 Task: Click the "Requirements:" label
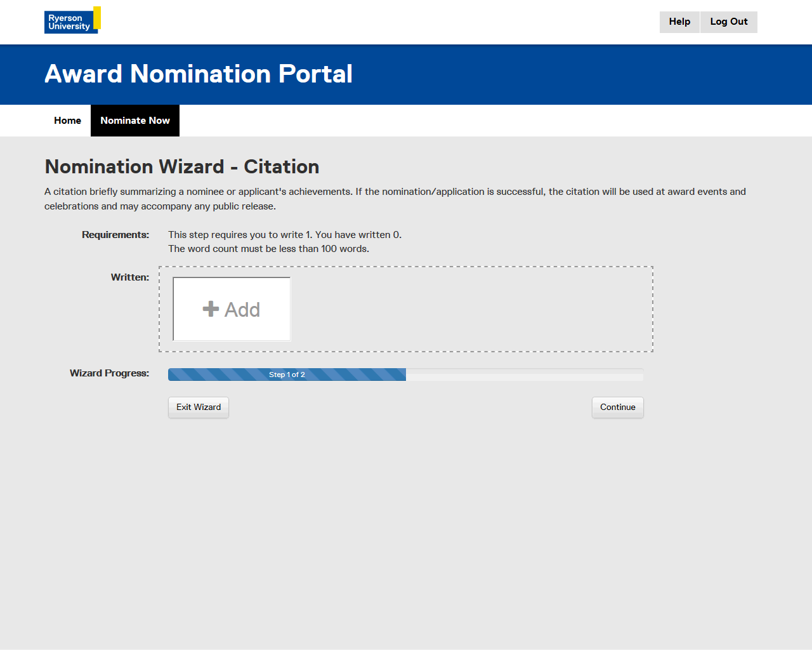tap(115, 235)
